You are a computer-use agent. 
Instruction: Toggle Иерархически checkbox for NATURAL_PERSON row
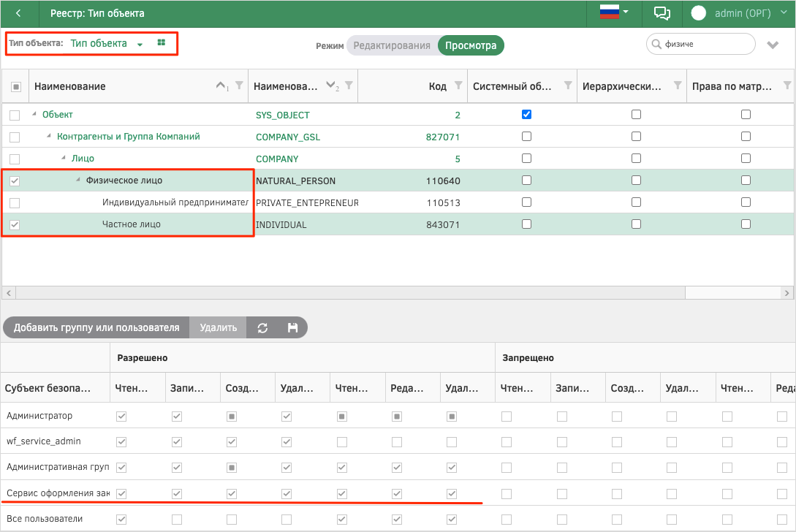point(636,180)
